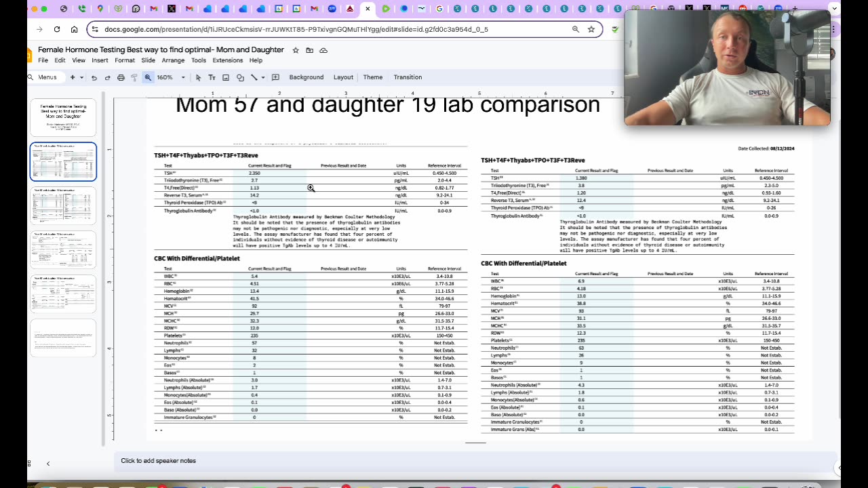Open the Extensions menu
The width and height of the screenshot is (868, 488).
(228, 60)
